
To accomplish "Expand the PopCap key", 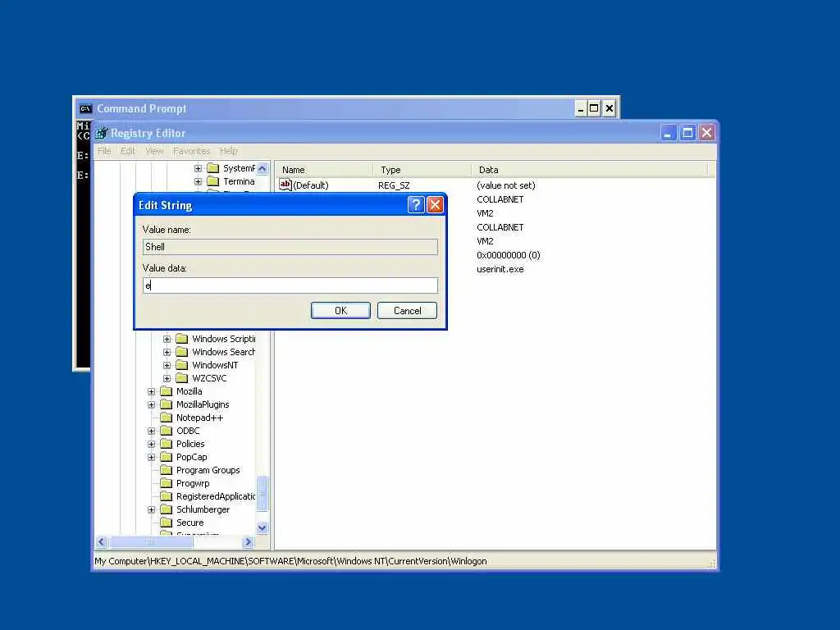I will 151,457.
